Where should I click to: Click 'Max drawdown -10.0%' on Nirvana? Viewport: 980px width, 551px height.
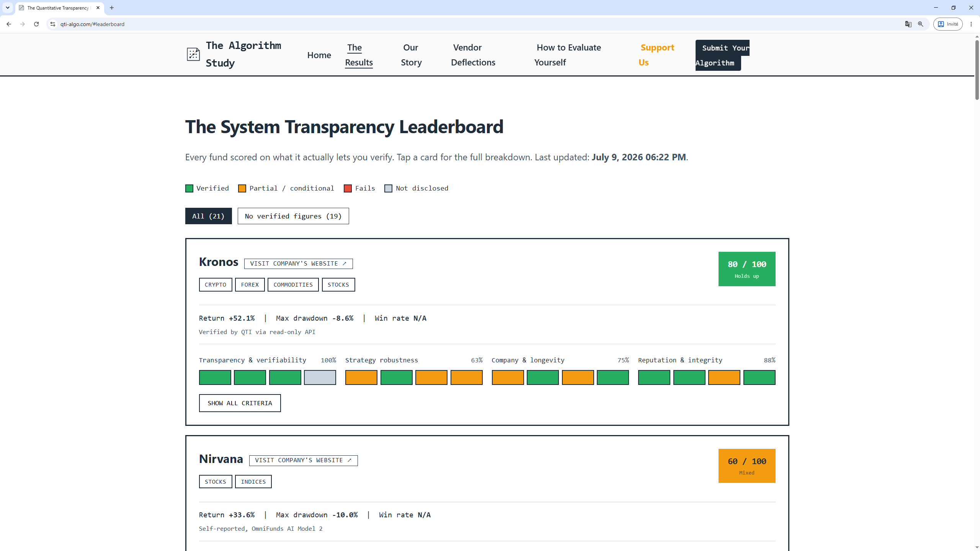point(317,515)
